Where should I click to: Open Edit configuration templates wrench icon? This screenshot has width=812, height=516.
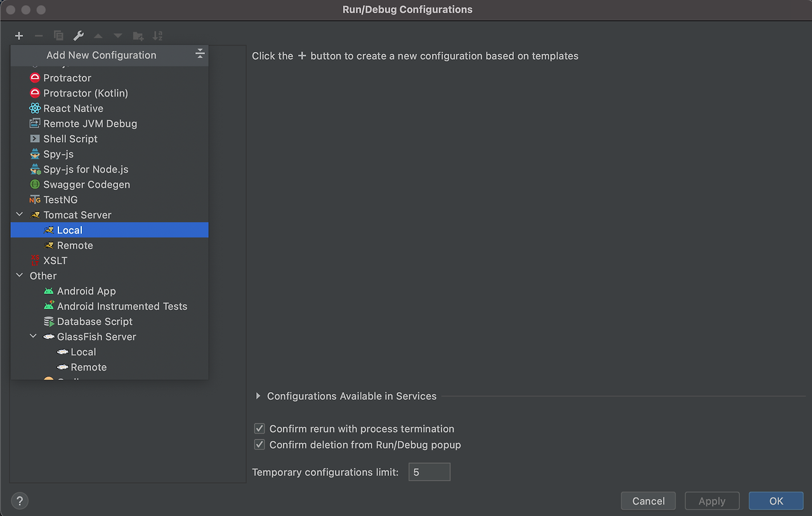[78, 36]
